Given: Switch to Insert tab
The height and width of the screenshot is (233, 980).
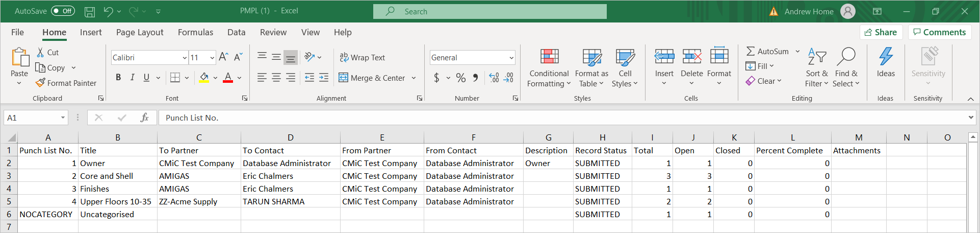Looking at the screenshot, I should pyautogui.click(x=91, y=32).
